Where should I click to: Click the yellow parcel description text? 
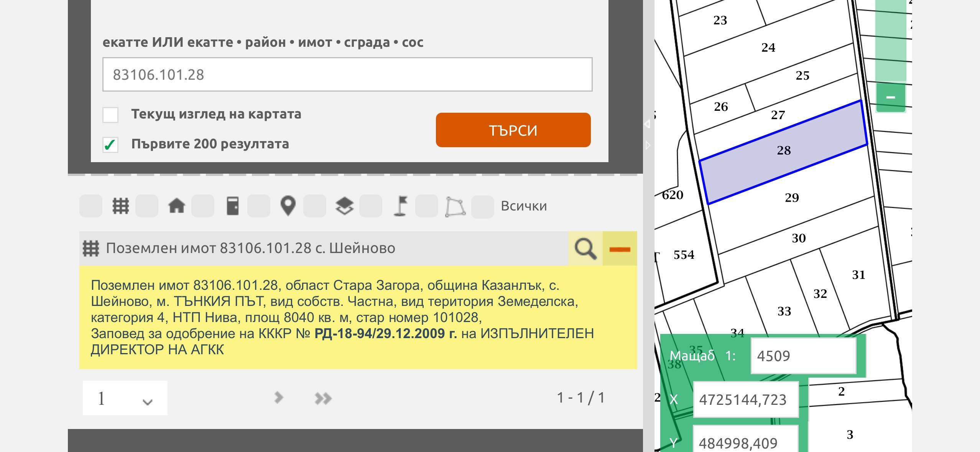pyautogui.click(x=358, y=317)
